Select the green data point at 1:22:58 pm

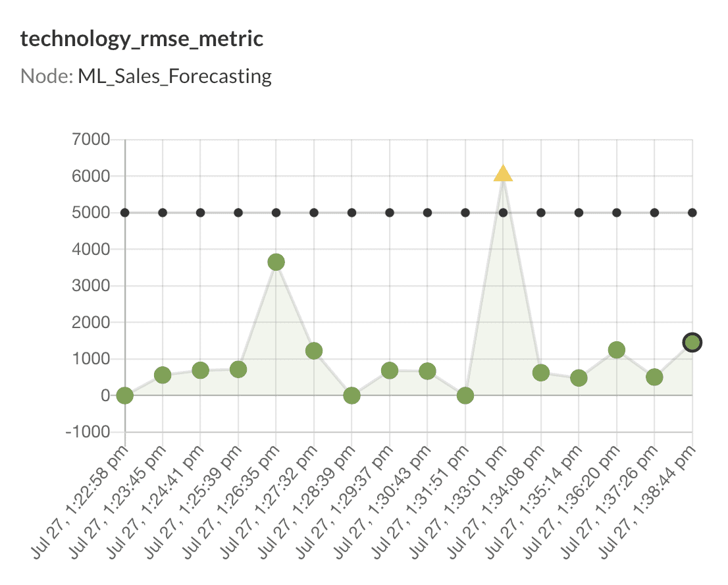coord(125,395)
